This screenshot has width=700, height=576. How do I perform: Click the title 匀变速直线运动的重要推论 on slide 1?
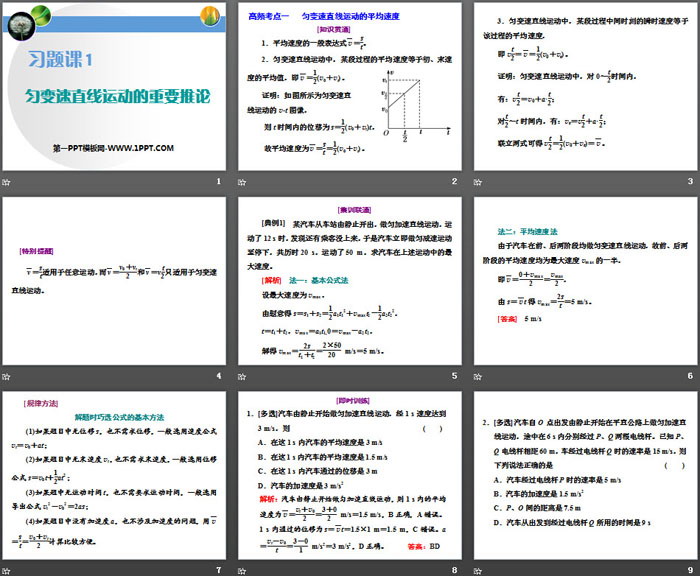point(117,96)
